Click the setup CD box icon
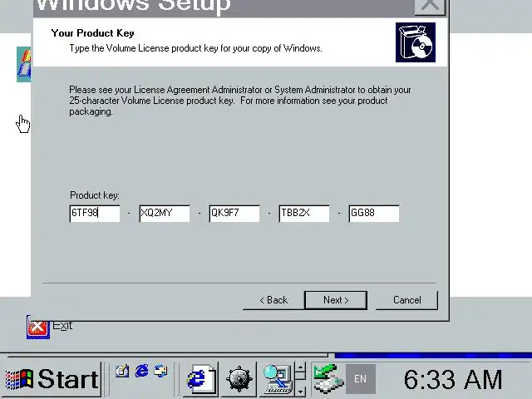Image resolution: width=532 pixels, height=399 pixels. [416, 42]
